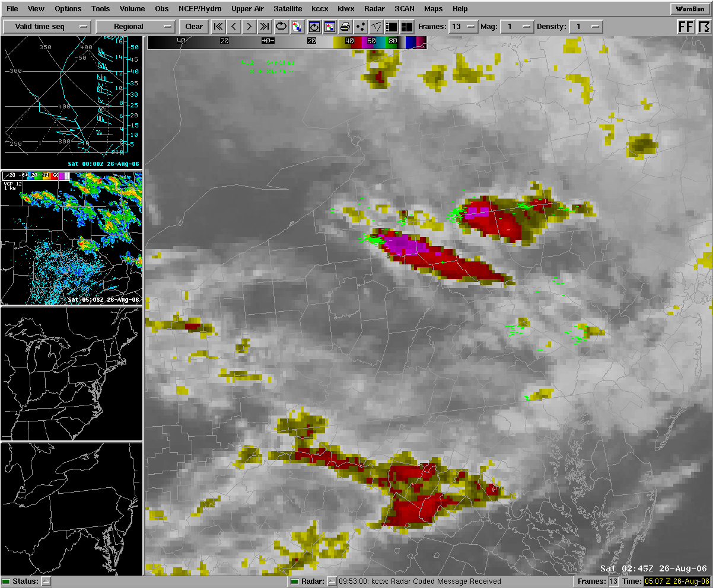The image size is (713, 588).
Task: Click the FF icon at right
Action: [x=686, y=27]
